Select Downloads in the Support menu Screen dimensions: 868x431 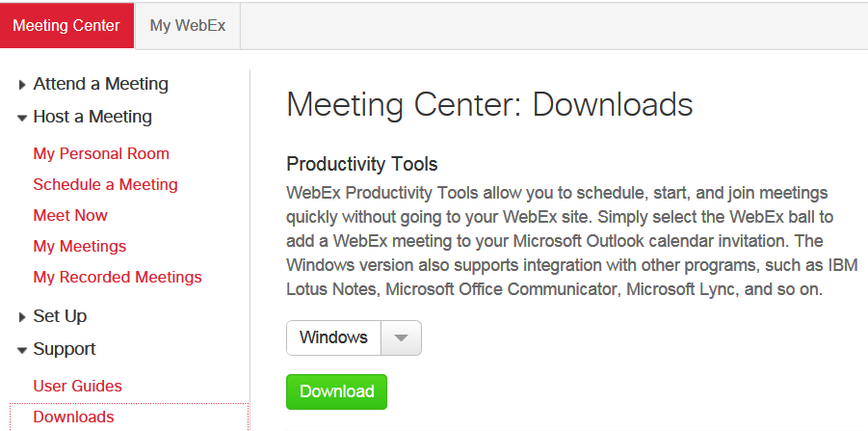73,417
